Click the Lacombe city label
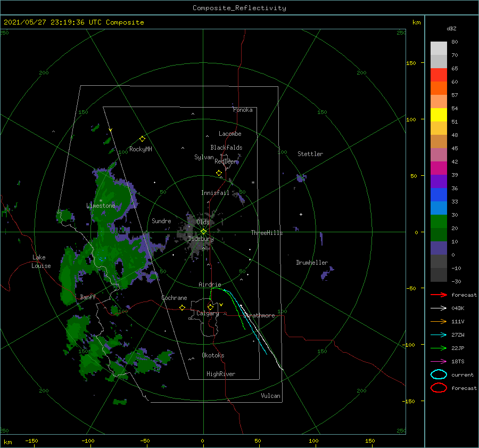This screenshot has width=479, height=448. coord(230,134)
